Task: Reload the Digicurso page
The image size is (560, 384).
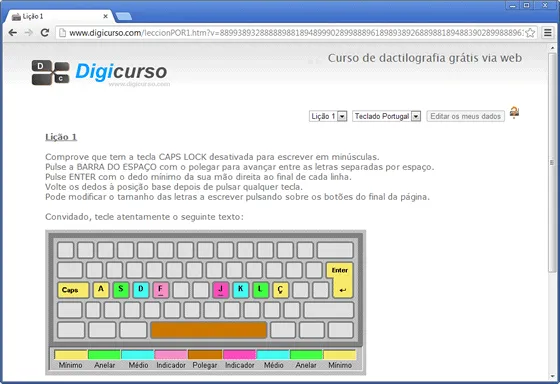Action: (x=45, y=33)
